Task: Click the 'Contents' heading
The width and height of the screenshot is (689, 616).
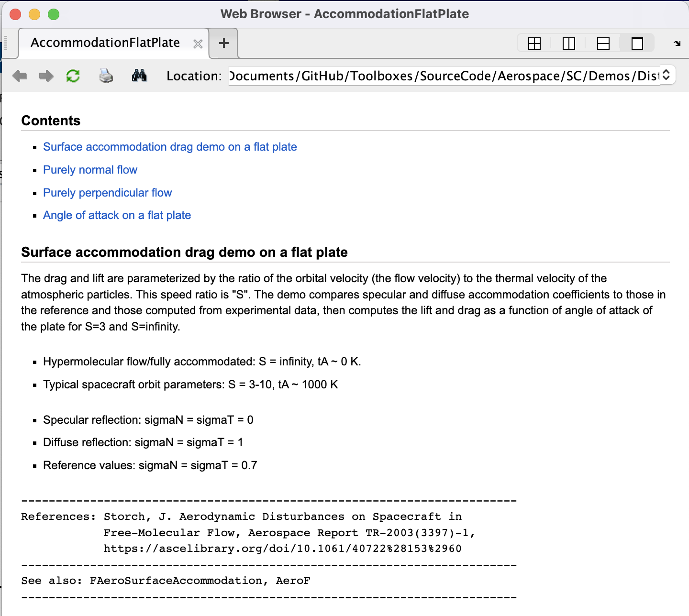Action: coord(51,121)
